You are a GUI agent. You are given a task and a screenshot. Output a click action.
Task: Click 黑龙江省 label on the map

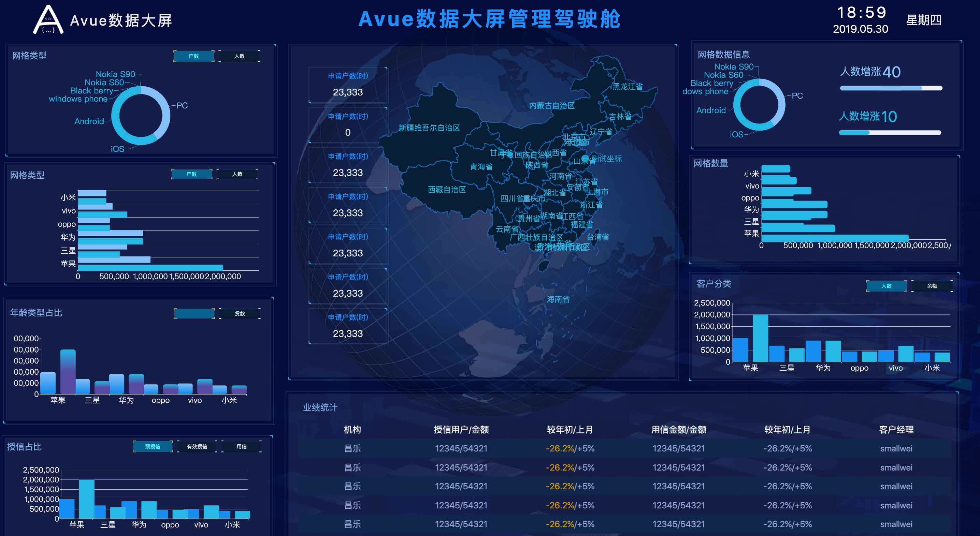627,87
